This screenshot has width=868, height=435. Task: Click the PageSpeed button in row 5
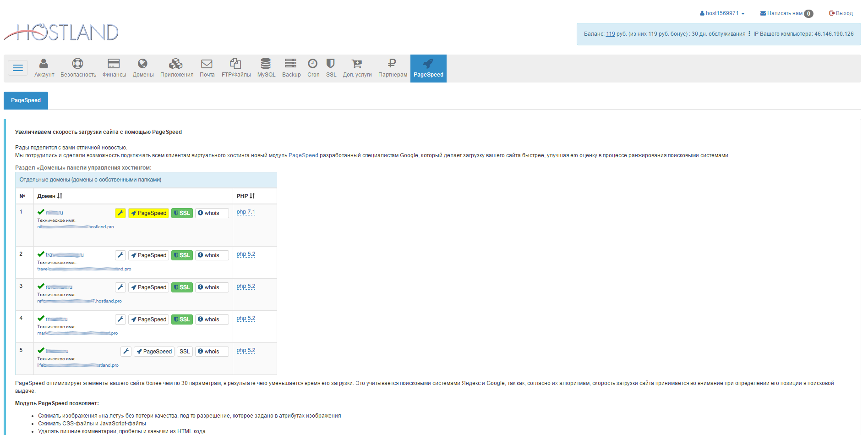pyautogui.click(x=154, y=352)
